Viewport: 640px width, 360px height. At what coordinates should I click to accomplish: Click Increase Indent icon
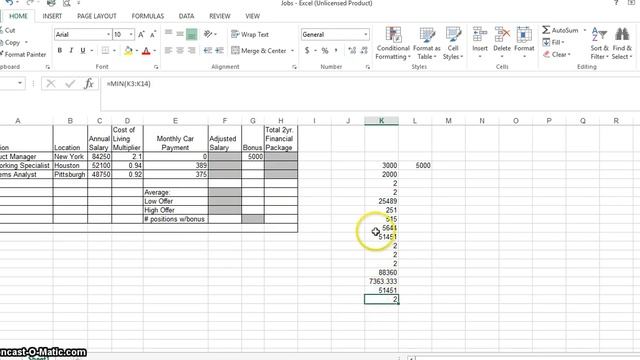219,51
